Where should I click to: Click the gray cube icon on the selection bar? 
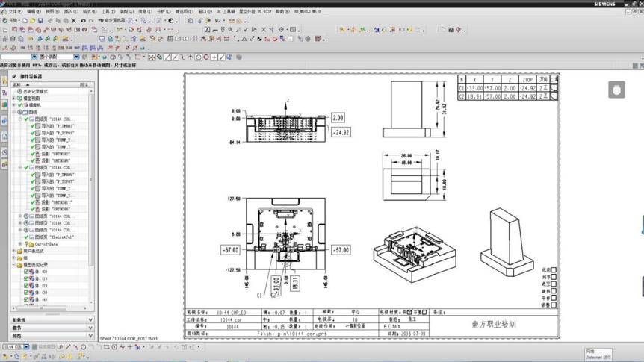click(239, 57)
